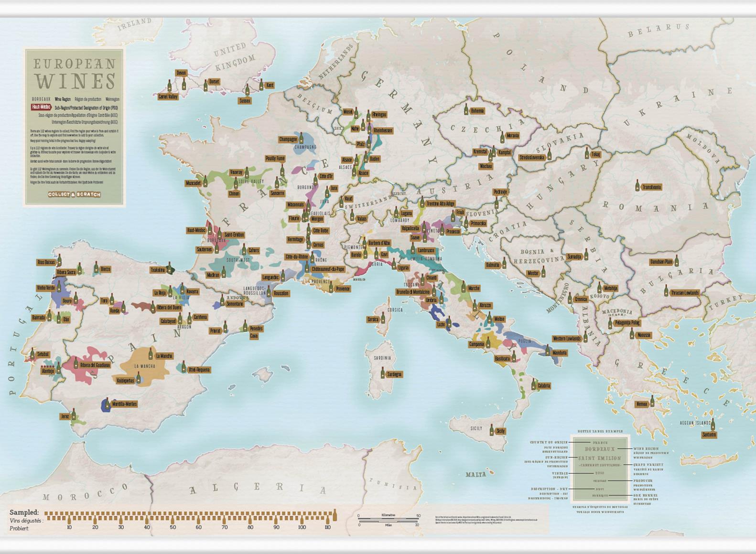Select the bottle icon beside the Champagne label
This screenshot has height=554, width=756.
point(301,138)
